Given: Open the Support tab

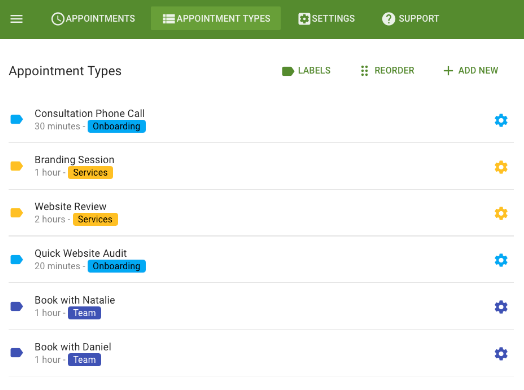Looking at the screenshot, I should pyautogui.click(x=410, y=19).
